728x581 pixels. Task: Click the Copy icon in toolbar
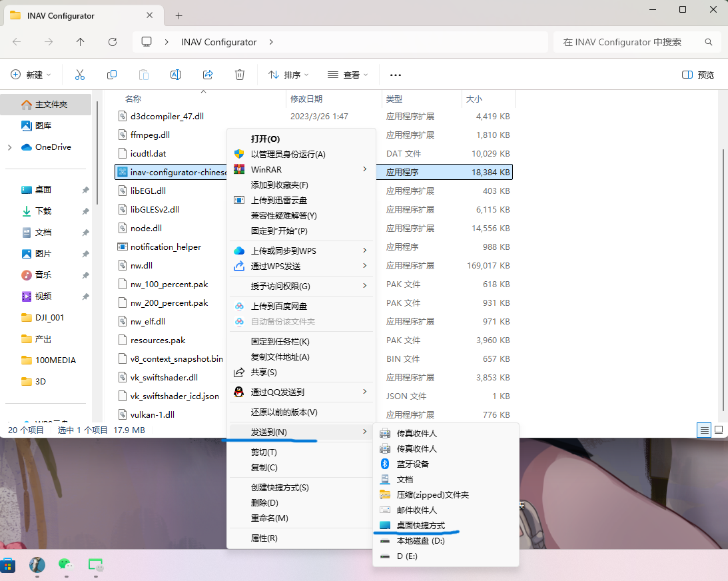(x=112, y=75)
